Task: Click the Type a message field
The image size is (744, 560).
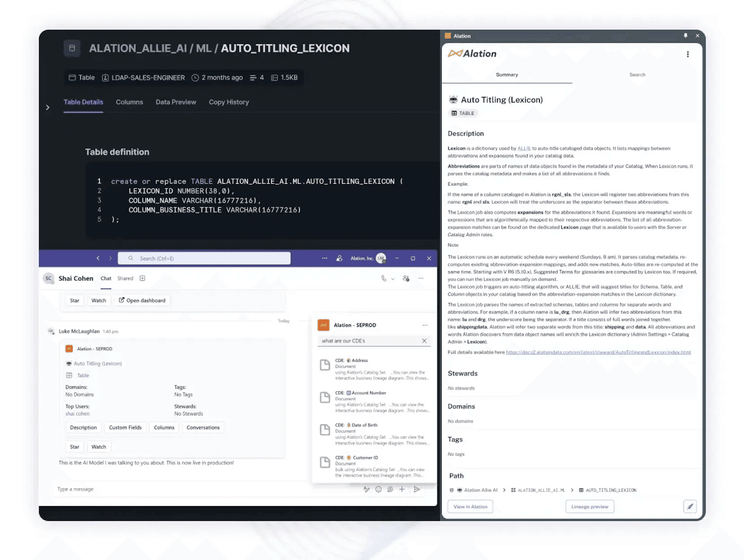Action: pos(206,489)
